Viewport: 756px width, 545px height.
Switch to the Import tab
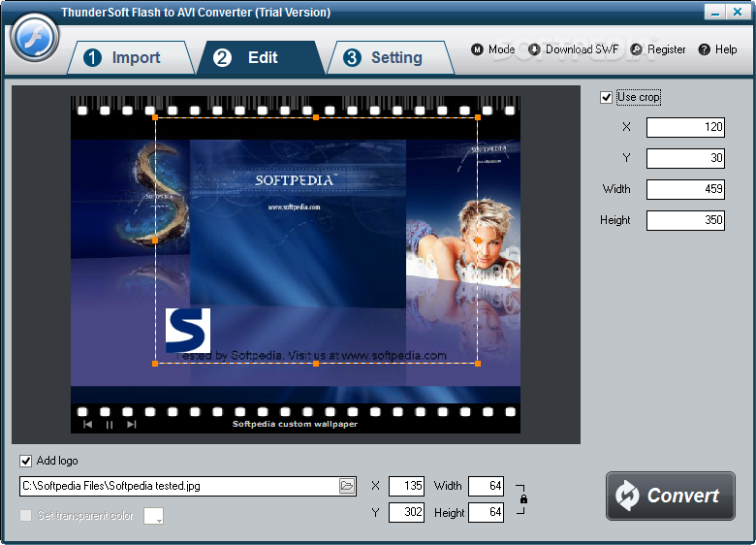click(130, 57)
